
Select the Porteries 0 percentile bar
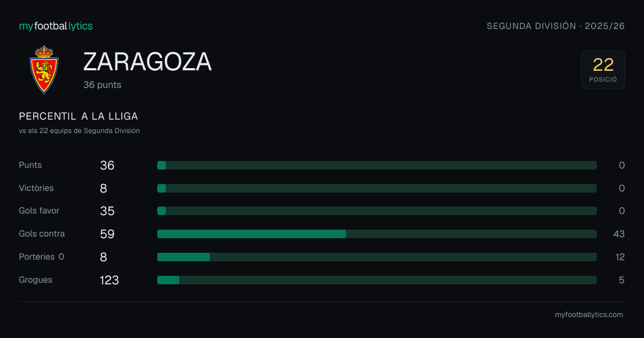click(377, 257)
